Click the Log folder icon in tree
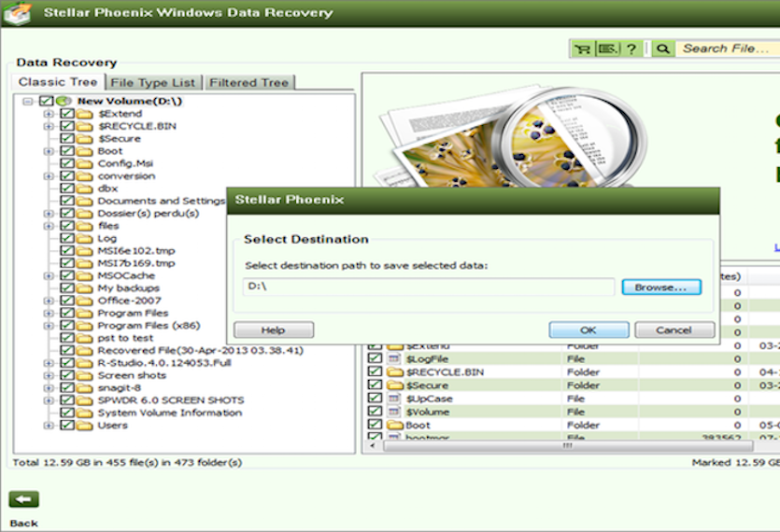 pyautogui.click(x=85, y=238)
